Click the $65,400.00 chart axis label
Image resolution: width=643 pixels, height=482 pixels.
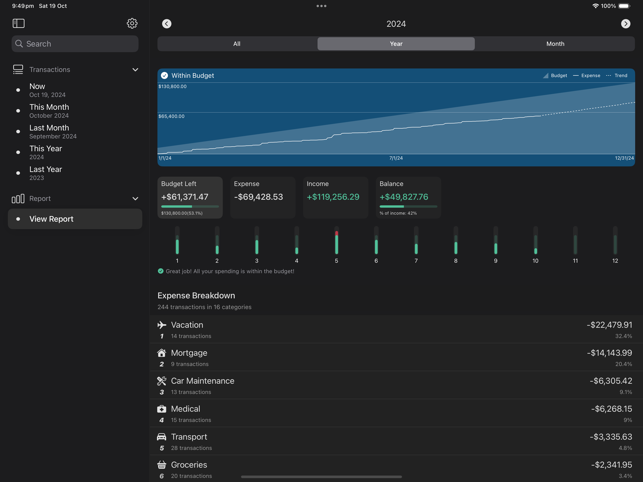[171, 116]
